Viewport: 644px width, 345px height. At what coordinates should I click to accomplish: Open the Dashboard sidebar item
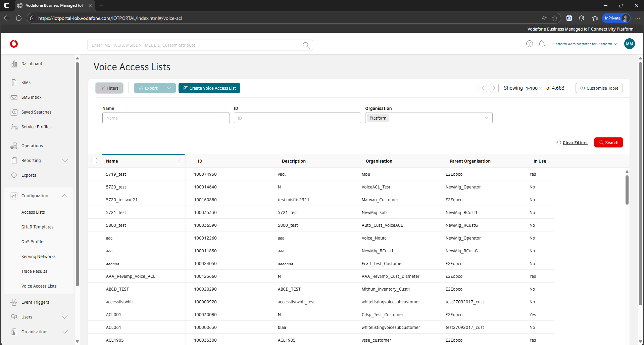pyautogui.click(x=32, y=64)
